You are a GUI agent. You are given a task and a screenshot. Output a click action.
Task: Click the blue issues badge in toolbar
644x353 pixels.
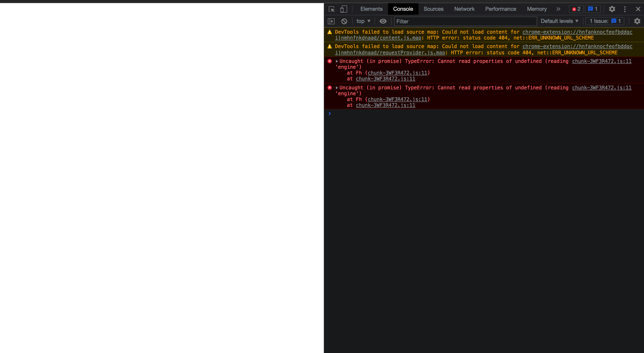[x=593, y=9]
